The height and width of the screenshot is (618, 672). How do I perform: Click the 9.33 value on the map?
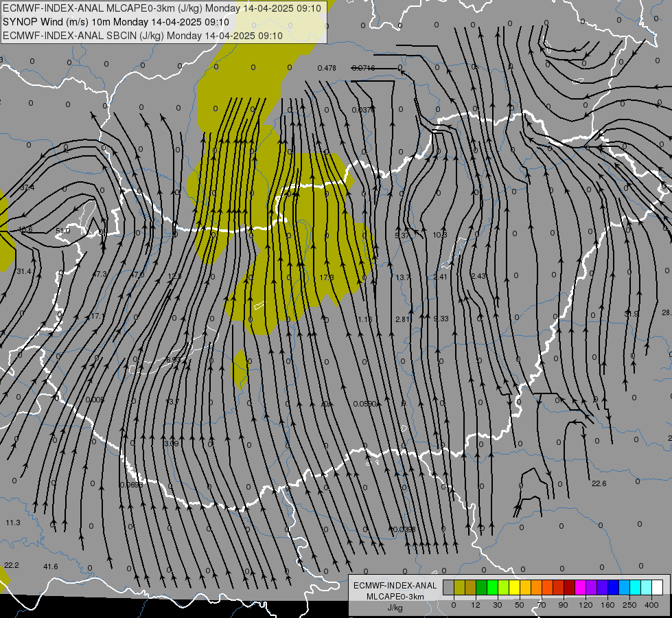[x=441, y=319]
